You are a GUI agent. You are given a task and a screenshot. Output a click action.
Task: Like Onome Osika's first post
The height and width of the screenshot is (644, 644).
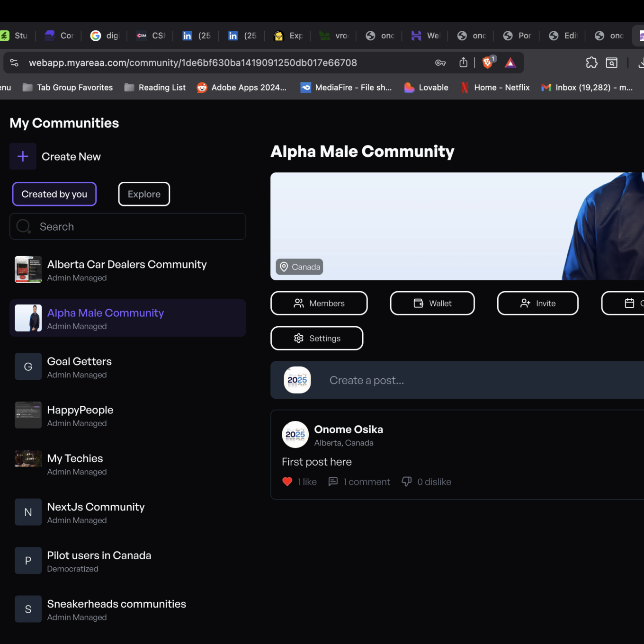point(287,482)
